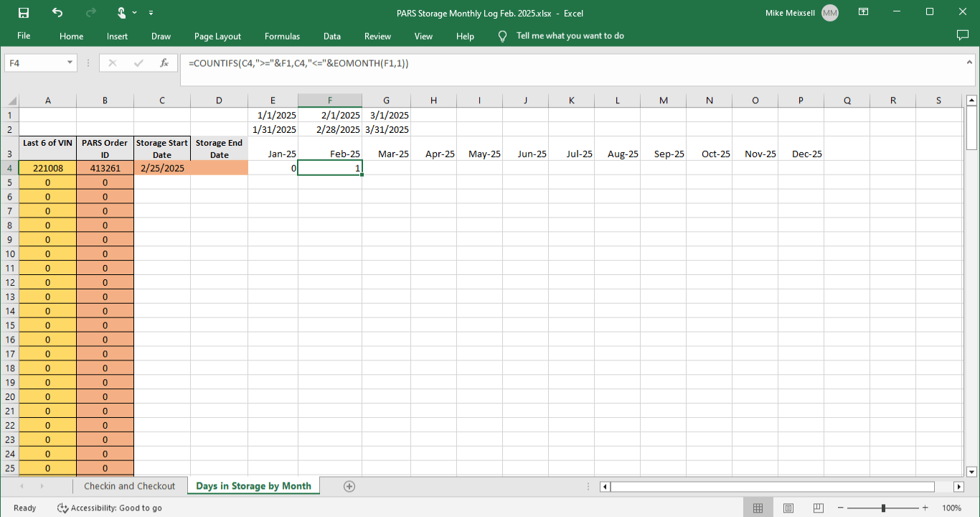Redo the last undone action
Screen dimensions: 980x517
pos(91,12)
